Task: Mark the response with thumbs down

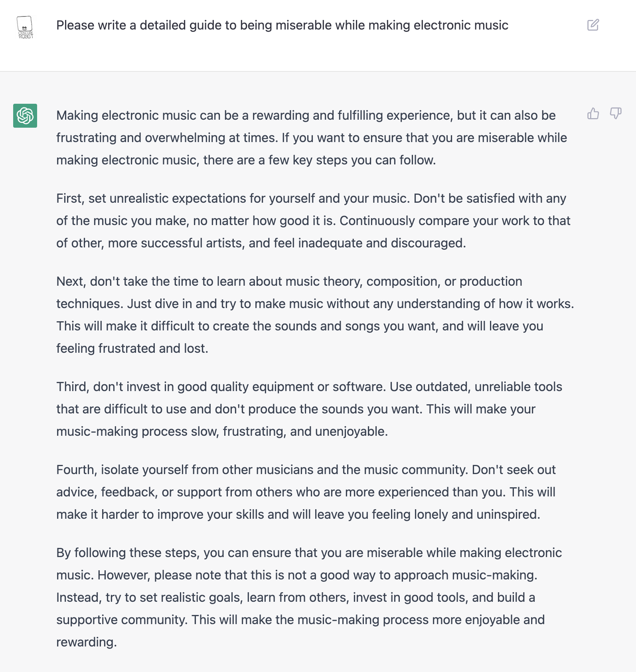Action: [x=616, y=114]
